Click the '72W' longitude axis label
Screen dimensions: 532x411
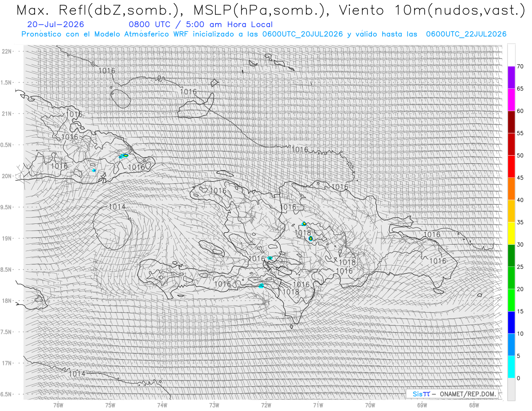(266, 405)
